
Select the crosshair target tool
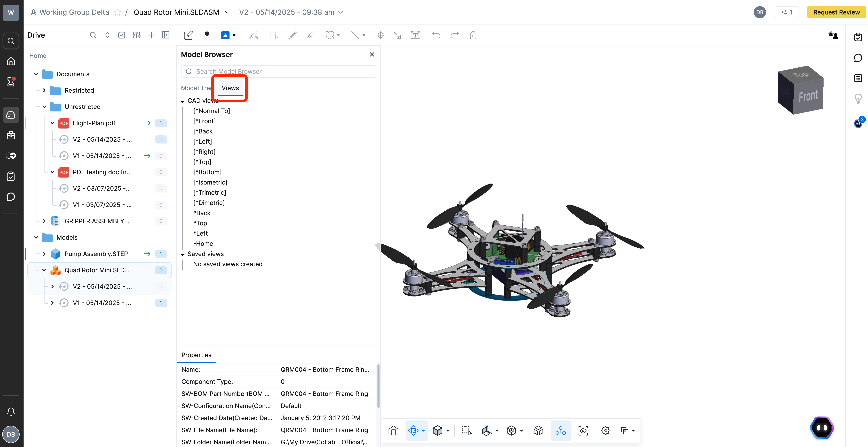tap(380, 35)
